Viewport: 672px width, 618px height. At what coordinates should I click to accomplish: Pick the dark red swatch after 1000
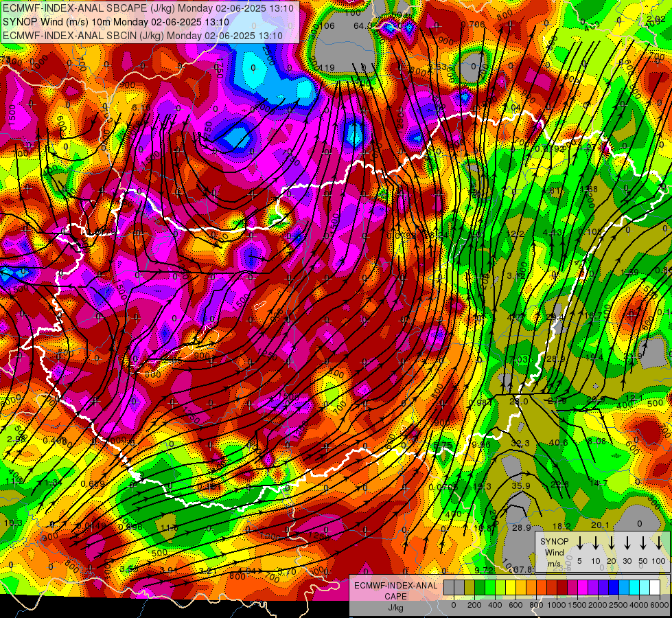pos(562,588)
